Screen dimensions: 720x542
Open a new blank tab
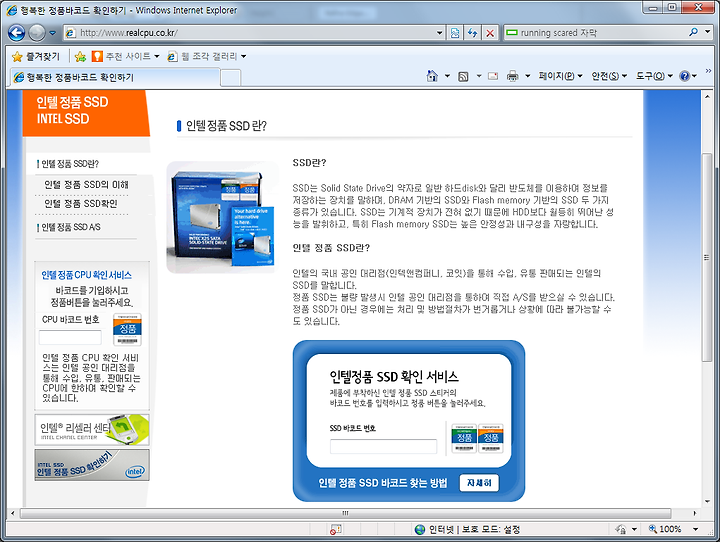(x=231, y=78)
